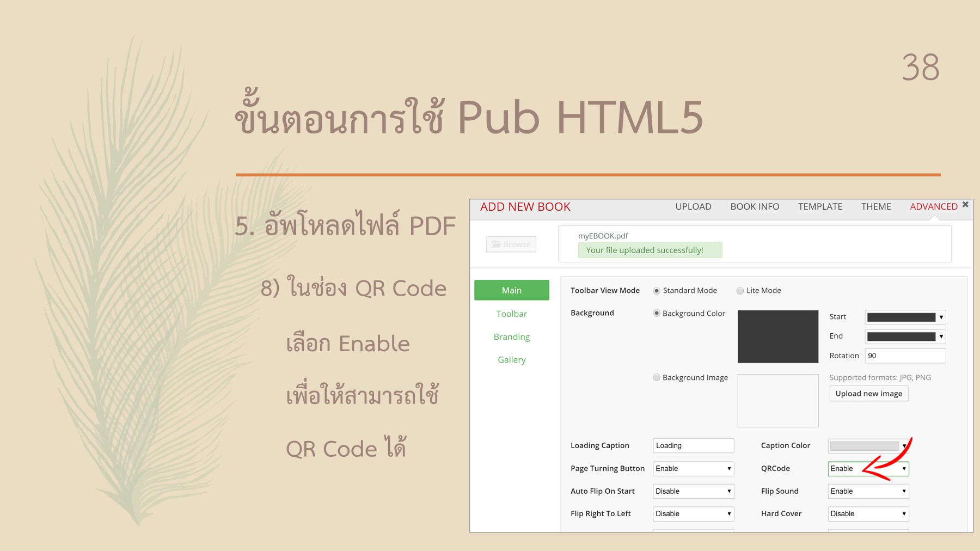Select Standard Mode radio button
The image size is (980, 551).
pyautogui.click(x=656, y=291)
